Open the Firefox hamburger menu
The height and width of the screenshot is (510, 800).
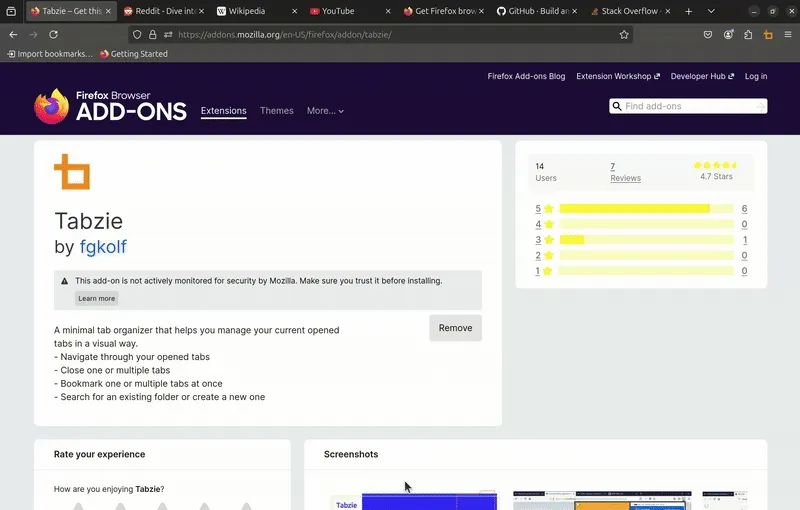coord(788,35)
